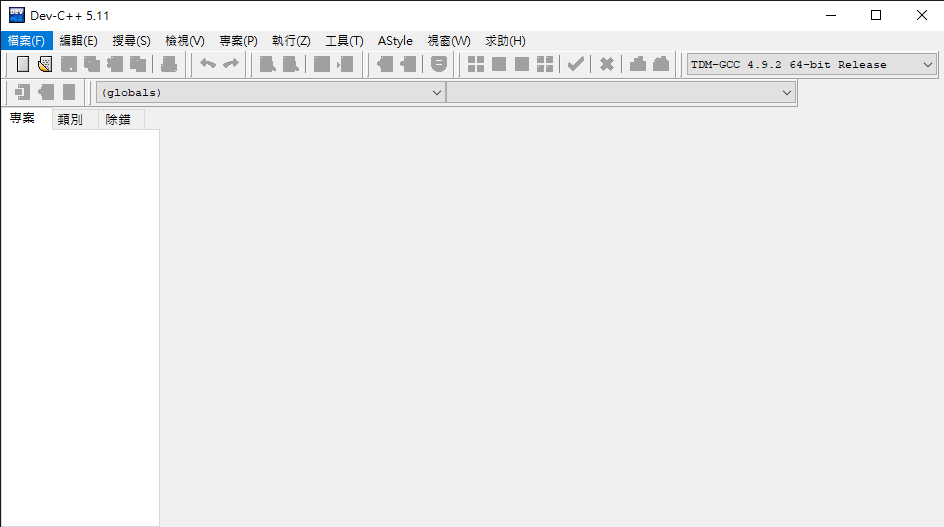
Task: Click the Debug checkmark icon
Action: point(576,64)
